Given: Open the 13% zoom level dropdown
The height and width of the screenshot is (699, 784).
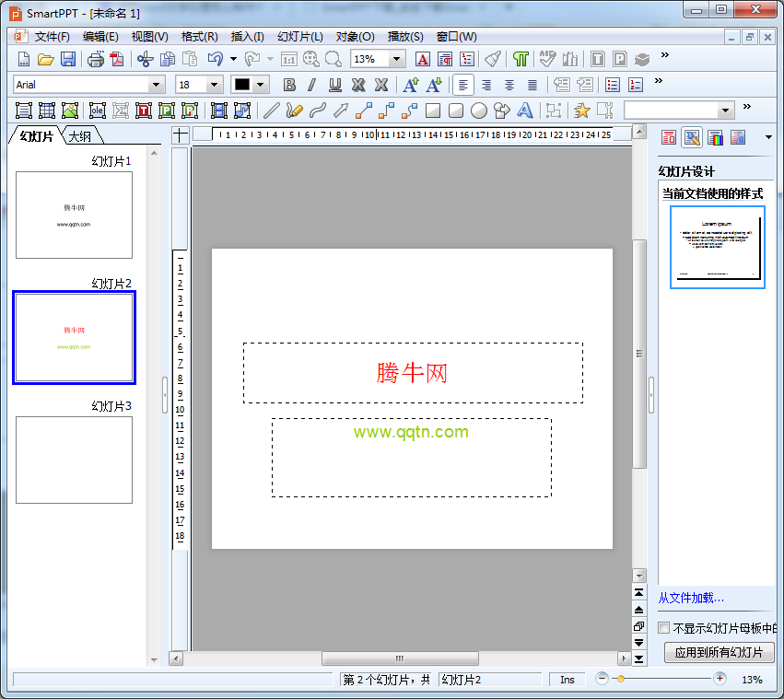Looking at the screenshot, I should (x=397, y=59).
